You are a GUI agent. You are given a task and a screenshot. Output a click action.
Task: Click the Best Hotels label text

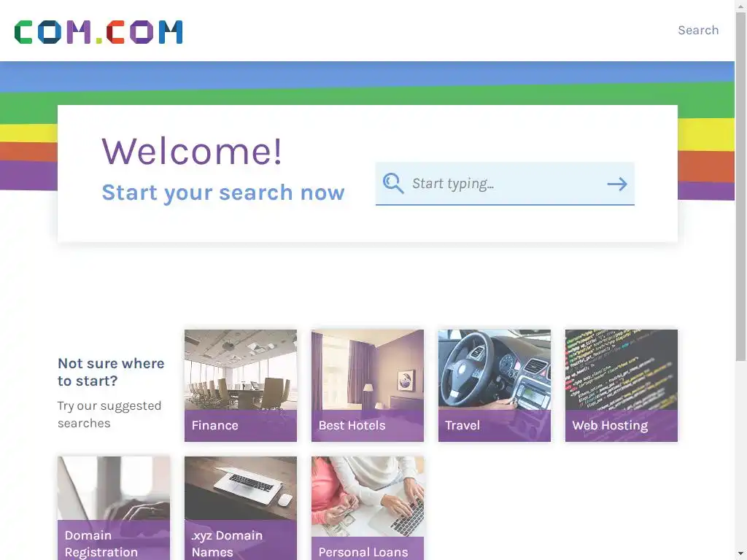pos(352,425)
